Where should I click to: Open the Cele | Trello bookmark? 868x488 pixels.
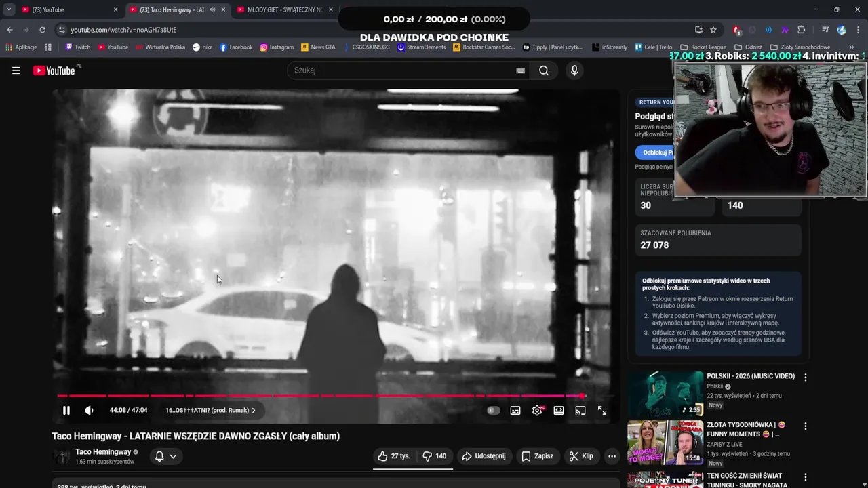coord(653,47)
